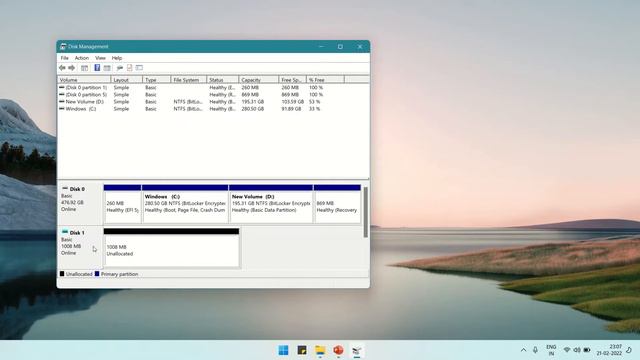640x360 pixels.
Task: Click the blue Help question-mark toolbar icon
Action: pos(97,68)
